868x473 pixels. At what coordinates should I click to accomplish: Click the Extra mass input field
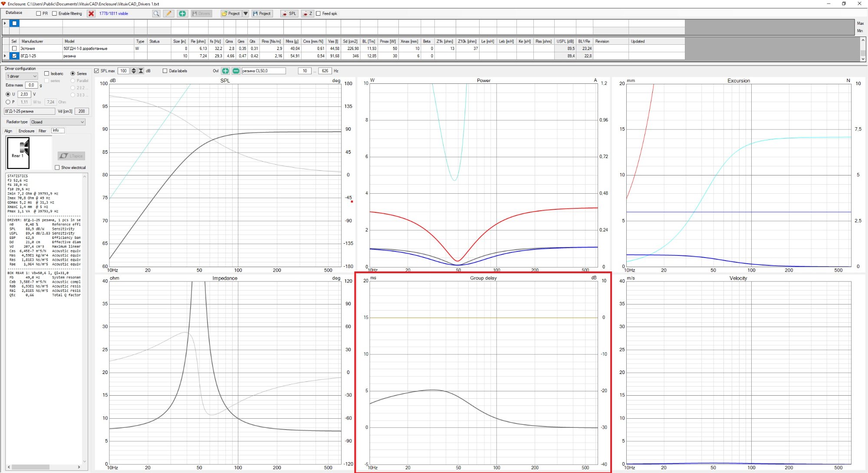[x=31, y=85]
